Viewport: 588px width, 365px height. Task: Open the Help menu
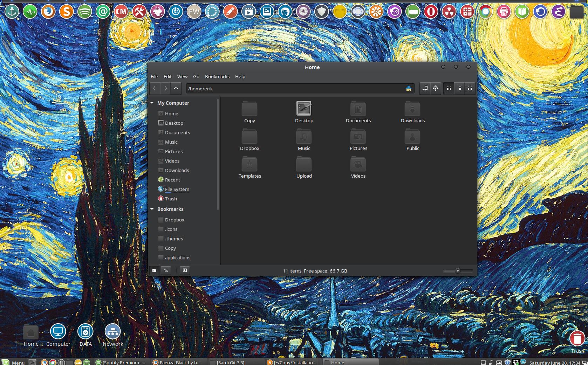(x=240, y=76)
